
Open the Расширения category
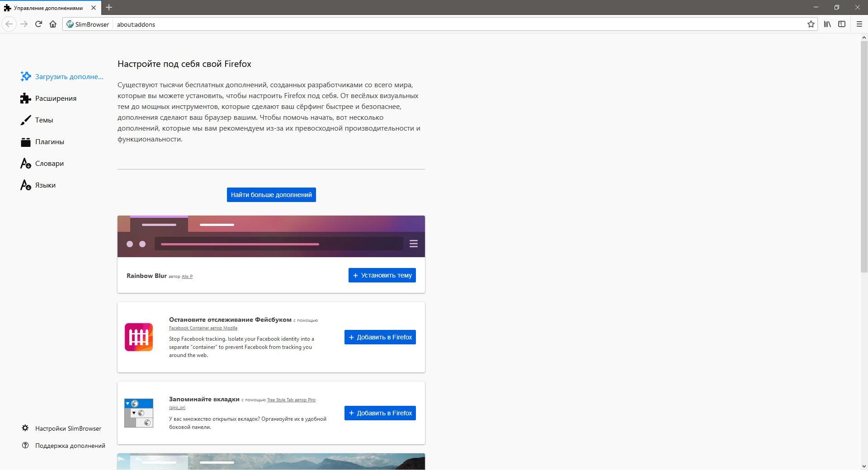pos(48,98)
